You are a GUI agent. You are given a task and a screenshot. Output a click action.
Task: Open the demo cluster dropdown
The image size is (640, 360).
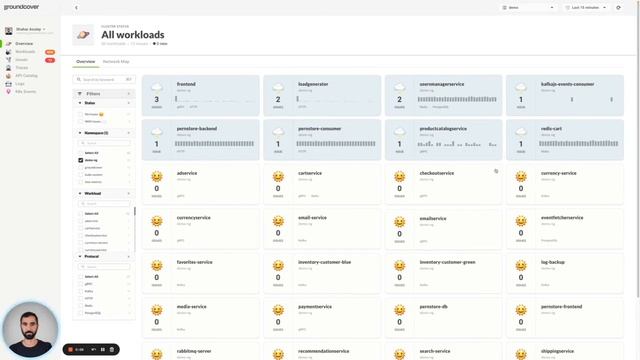click(528, 7)
